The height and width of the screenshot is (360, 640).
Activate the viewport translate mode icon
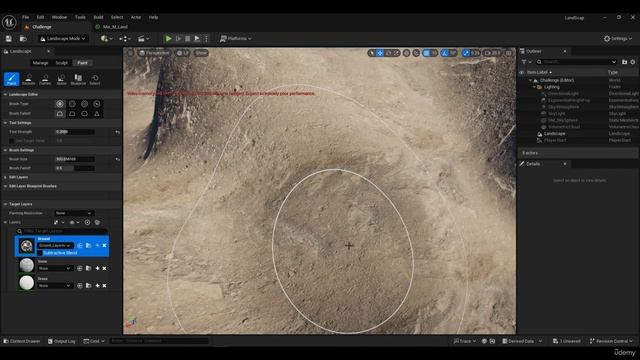pyautogui.click(x=380, y=53)
